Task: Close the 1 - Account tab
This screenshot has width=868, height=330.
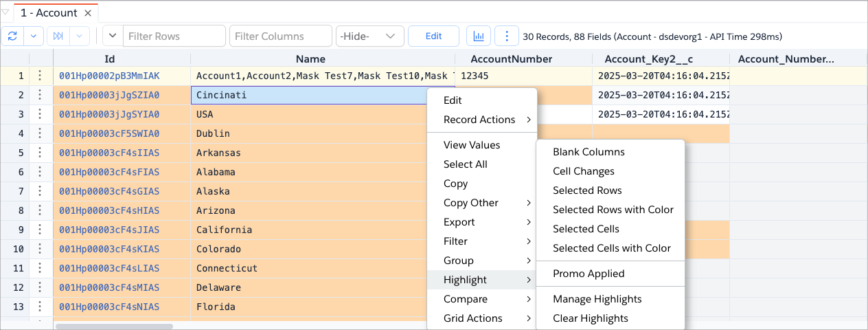Action: (87, 13)
